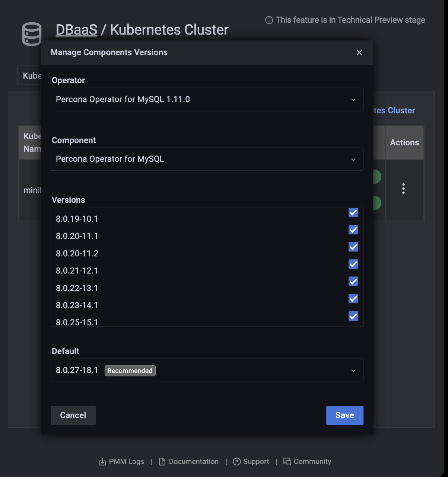448x477 pixels.
Task: Click the Cancel button
Action: pos(73,416)
